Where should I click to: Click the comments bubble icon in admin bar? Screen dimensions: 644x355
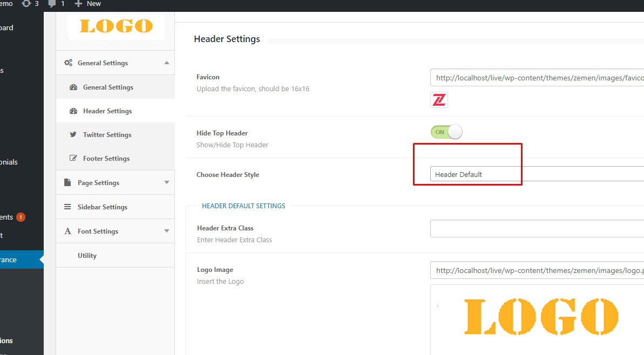(x=52, y=4)
